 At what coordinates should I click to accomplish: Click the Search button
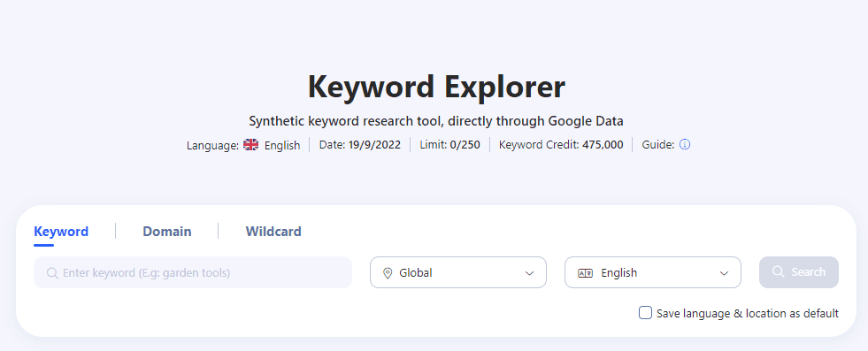coord(799,272)
